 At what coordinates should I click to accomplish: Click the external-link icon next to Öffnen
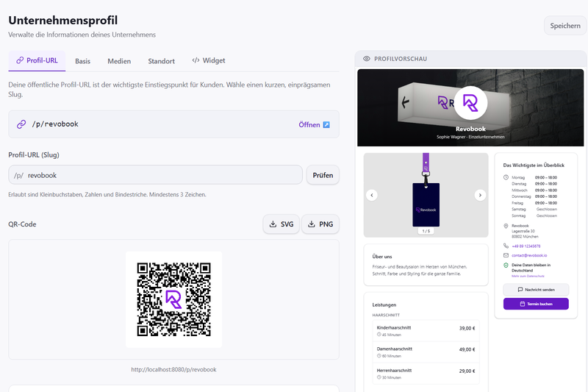326,124
